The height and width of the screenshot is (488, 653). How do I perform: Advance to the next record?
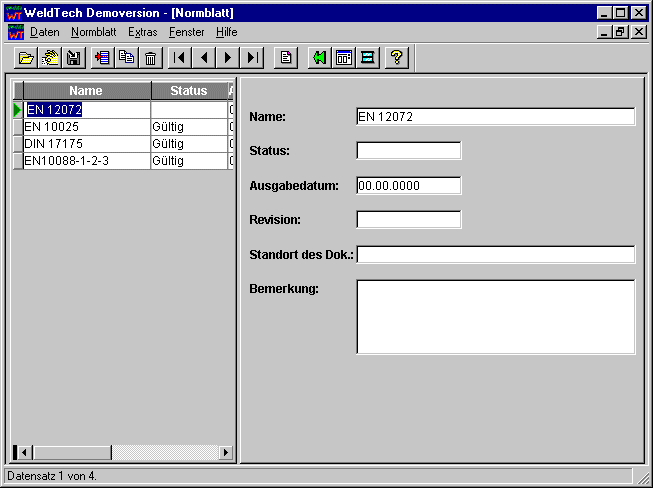(228, 58)
